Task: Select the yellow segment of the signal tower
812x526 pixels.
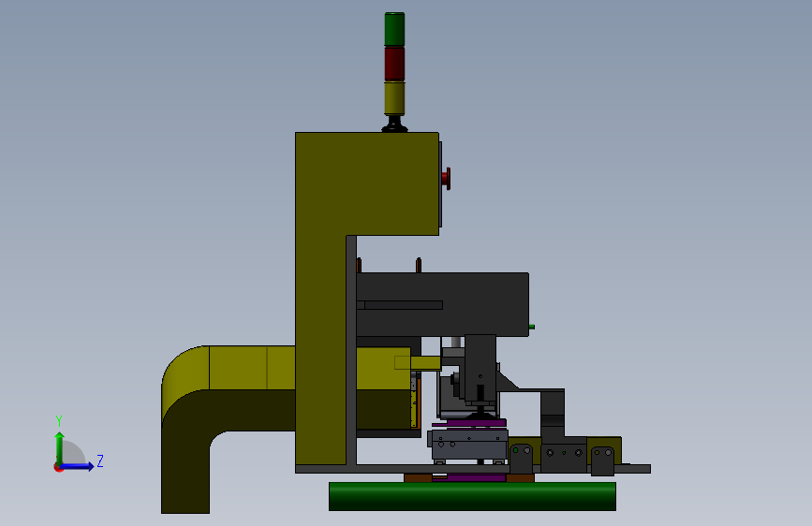Action: 394,98
